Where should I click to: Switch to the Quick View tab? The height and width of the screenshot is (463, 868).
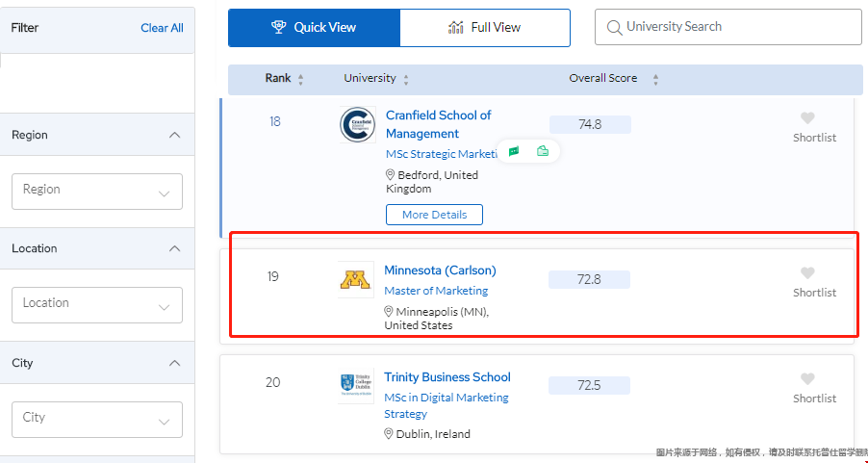pyautogui.click(x=314, y=28)
